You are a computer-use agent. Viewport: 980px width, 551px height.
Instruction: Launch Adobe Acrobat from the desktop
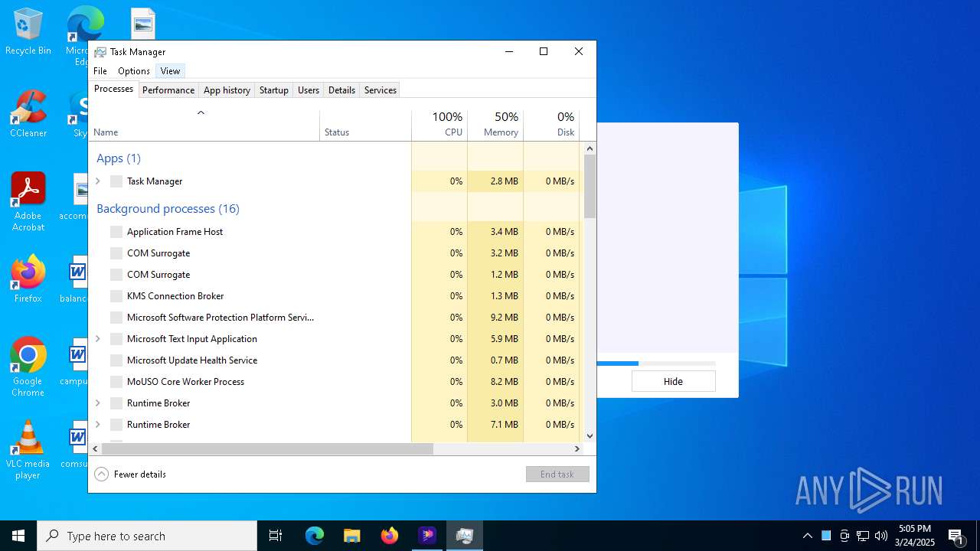coord(28,202)
